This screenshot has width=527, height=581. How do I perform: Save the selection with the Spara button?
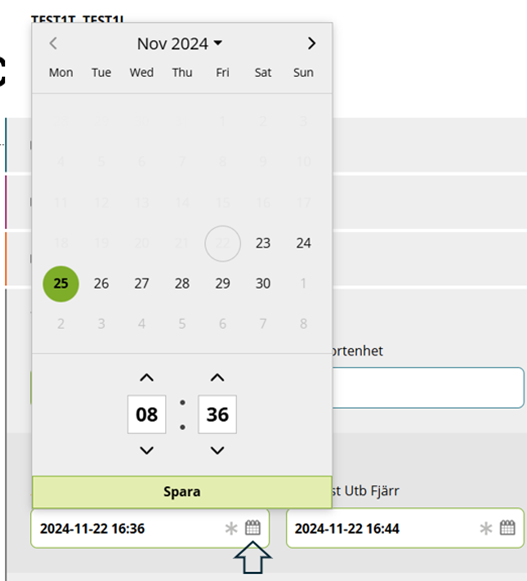182,492
